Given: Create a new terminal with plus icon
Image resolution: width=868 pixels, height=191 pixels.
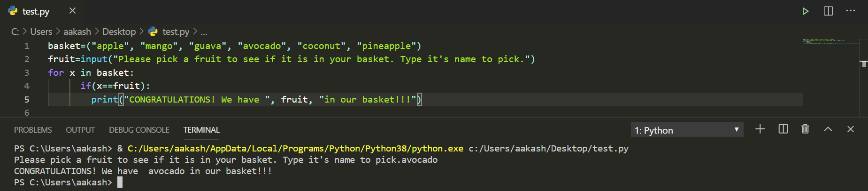Looking at the screenshot, I should (760, 129).
